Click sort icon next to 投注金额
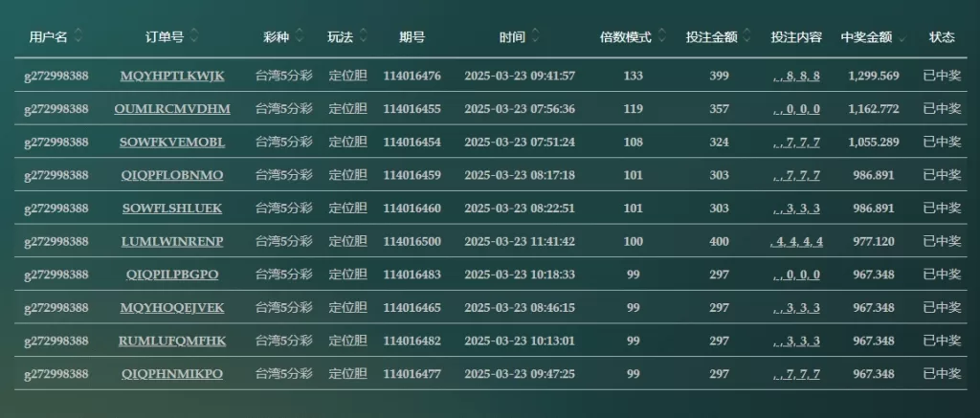The height and width of the screenshot is (418, 980). (x=747, y=37)
